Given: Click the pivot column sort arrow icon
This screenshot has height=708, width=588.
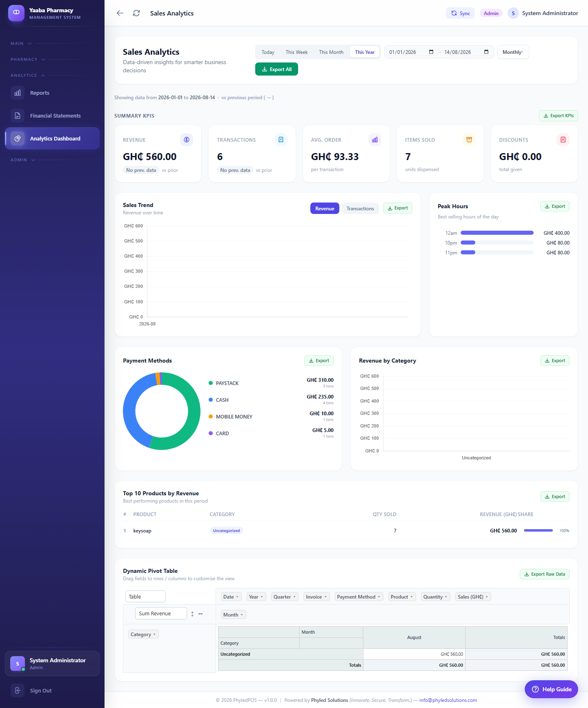Looking at the screenshot, I should (x=200, y=614).
